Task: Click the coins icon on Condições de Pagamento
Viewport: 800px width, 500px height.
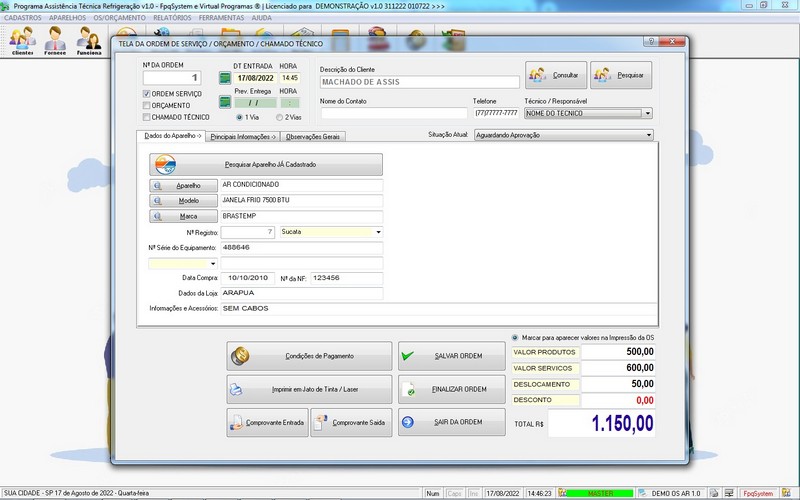Action: 240,356
